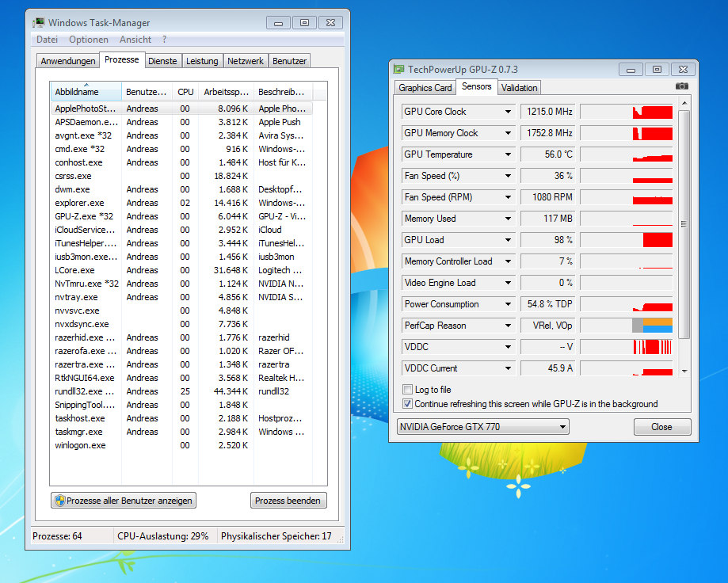Click the Prozess beenden button
728x583 pixels.
pyautogui.click(x=288, y=501)
